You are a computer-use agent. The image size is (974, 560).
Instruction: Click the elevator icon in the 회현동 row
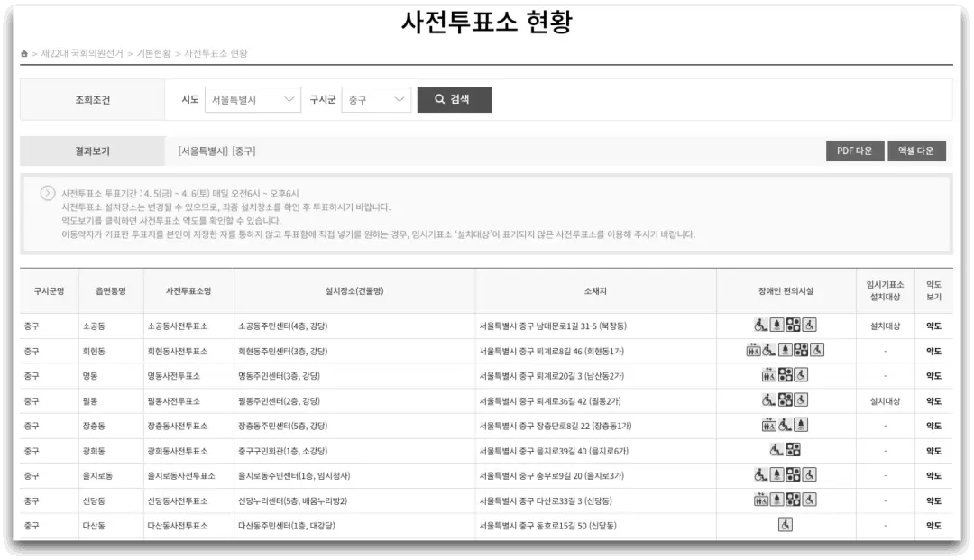[x=752, y=350]
